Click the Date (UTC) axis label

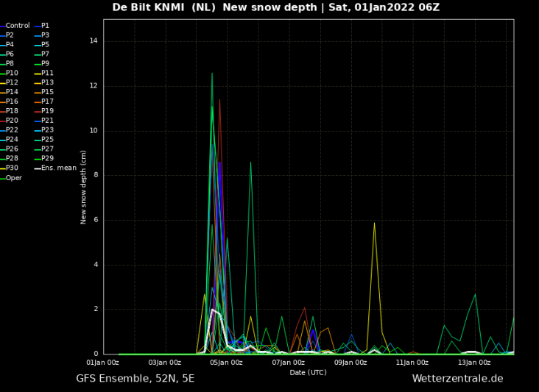point(308,373)
